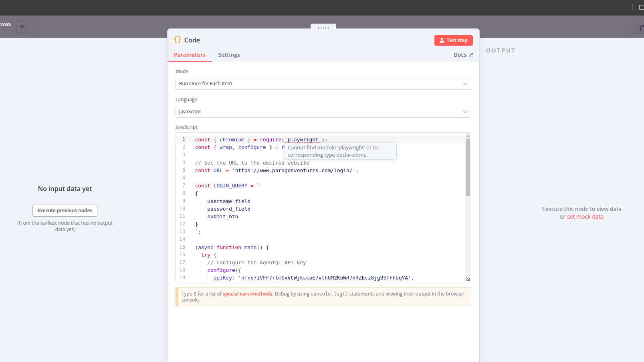The image size is (644, 362).
Task: Switch to the Settings tab
Action: [229, 55]
